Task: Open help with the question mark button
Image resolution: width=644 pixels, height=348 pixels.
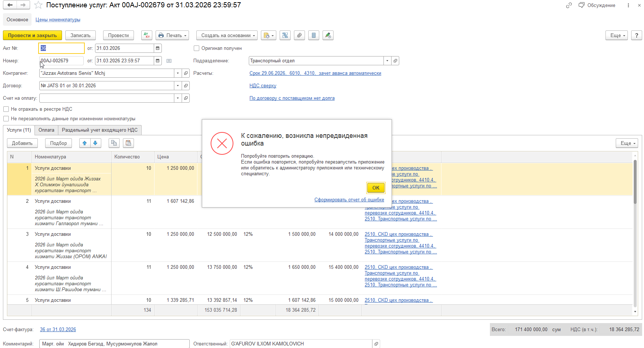Action: click(637, 35)
